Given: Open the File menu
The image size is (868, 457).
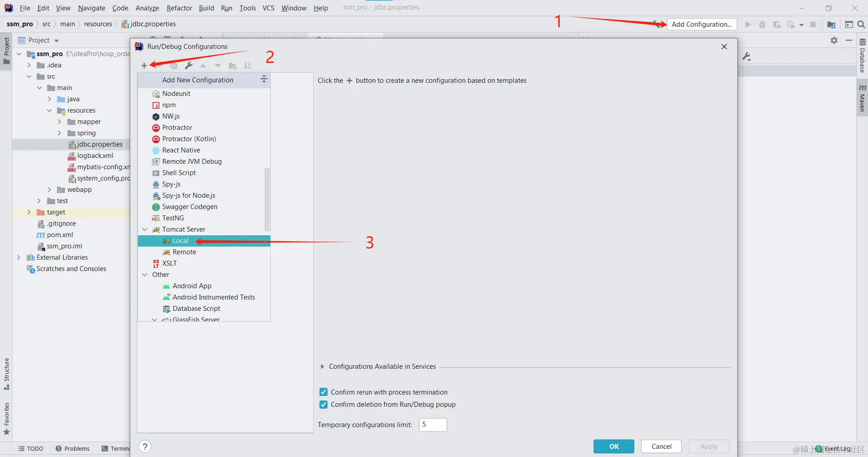Looking at the screenshot, I should (x=25, y=8).
